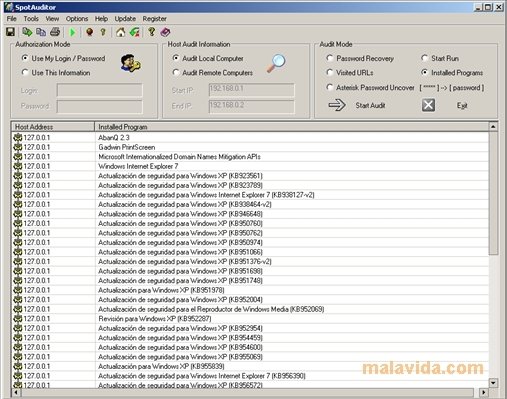Click the green play arrow toolbar icon
This screenshot has width=507, height=399.
(x=72, y=32)
